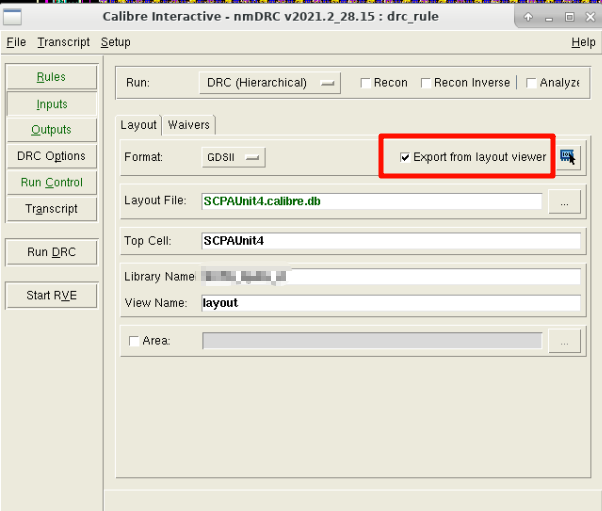
Task: Open the DRC (Hierarchical) run dropdown
Action: click(x=270, y=83)
